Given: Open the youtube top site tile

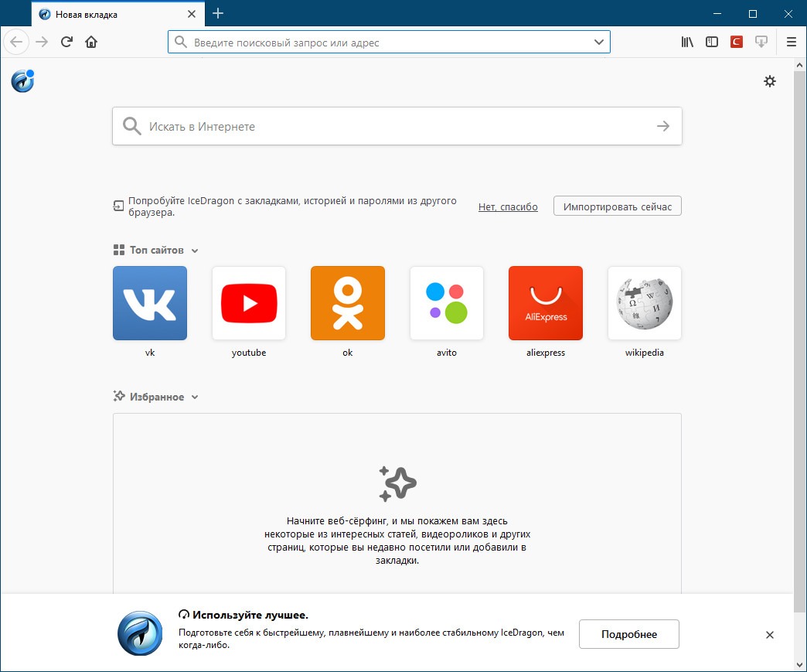Looking at the screenshot, I should pyautogui.click(x=249, y=303).
